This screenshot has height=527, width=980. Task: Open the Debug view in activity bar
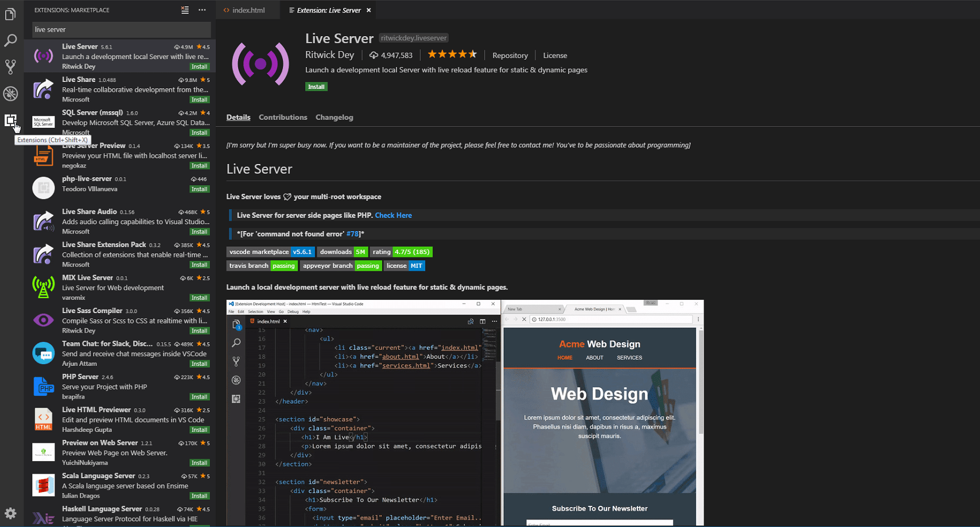[x=10, y=93]
